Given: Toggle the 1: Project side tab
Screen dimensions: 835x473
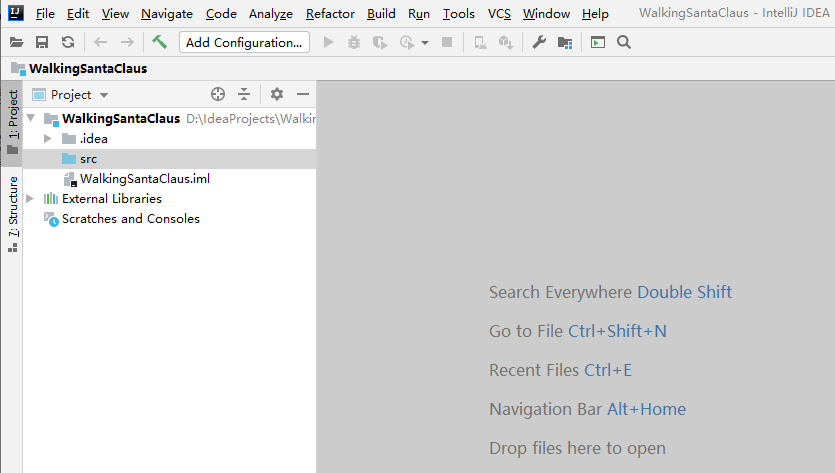Looking at the screenshot, I should (x=13, y=122).
